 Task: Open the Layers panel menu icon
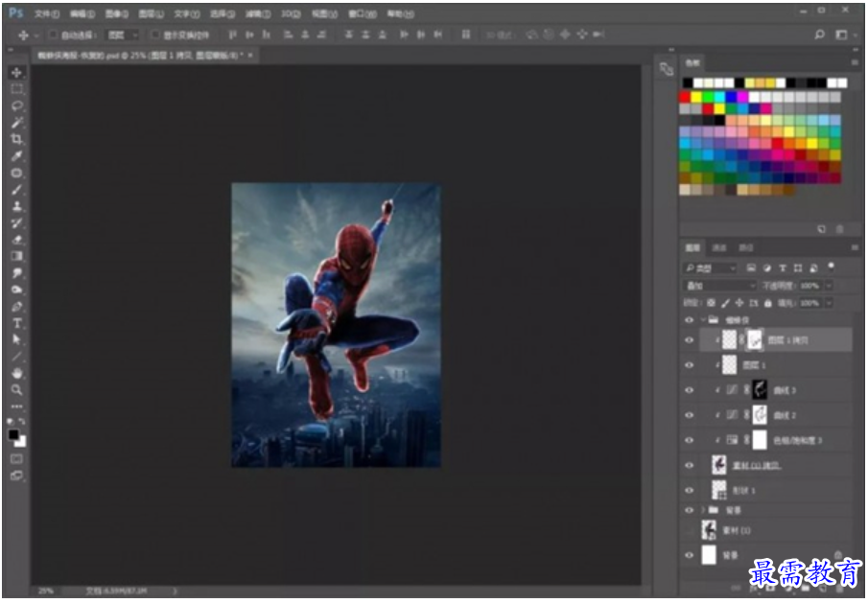point(855,248)
